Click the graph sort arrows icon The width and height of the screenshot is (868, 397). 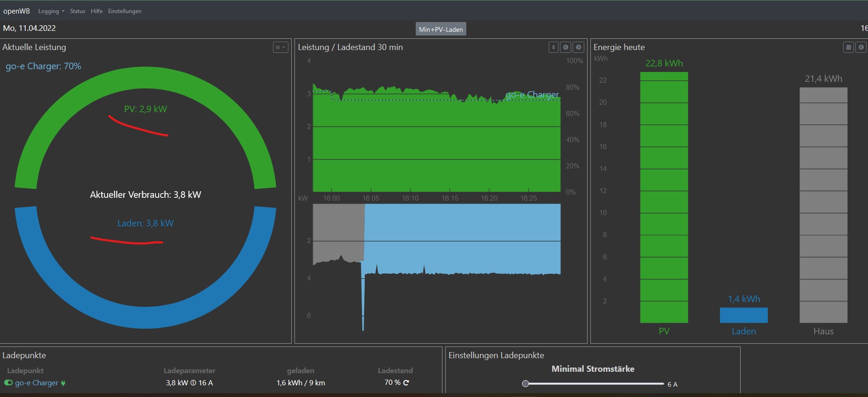553,47
